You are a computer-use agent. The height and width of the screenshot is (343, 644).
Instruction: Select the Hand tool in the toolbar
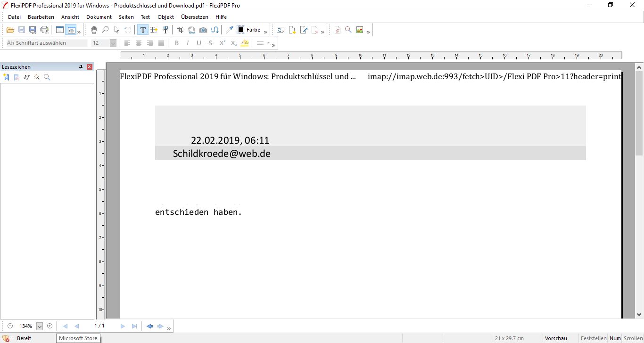pos(94,30)
